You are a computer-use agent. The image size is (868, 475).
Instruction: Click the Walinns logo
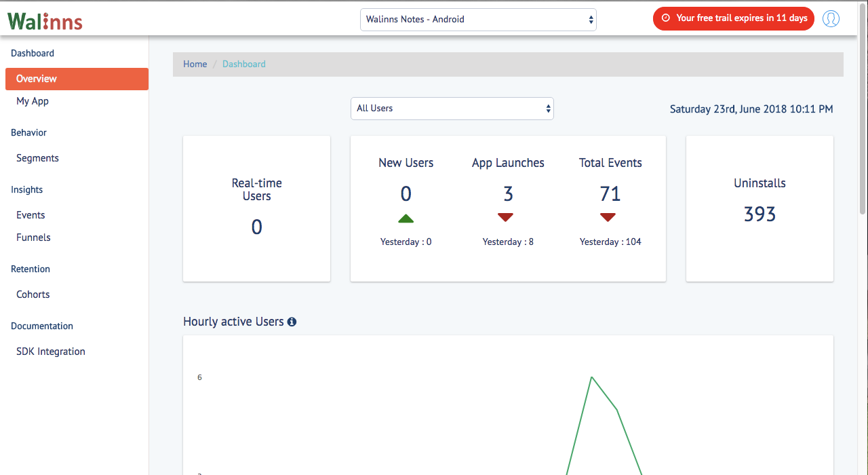pos(45,21)
